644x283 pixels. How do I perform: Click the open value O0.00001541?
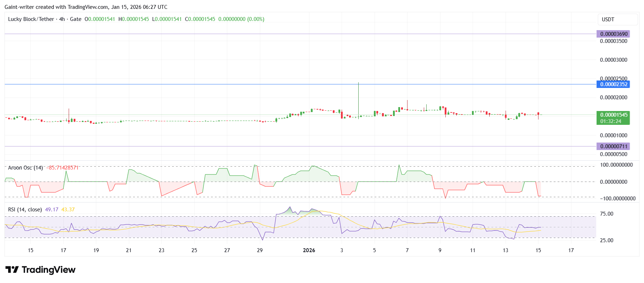100,19
